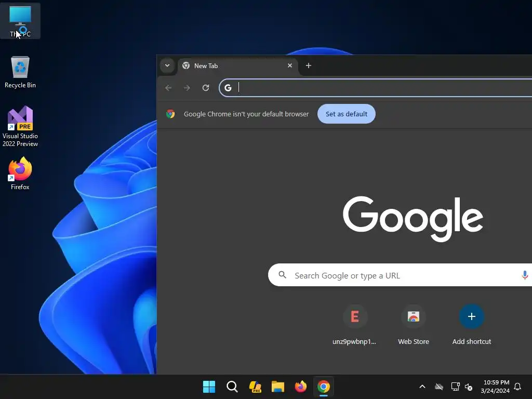The height and width of the screenshot is (399, 532).
Task: Open Web Store shortcut
Action: (x=413, y=325)
